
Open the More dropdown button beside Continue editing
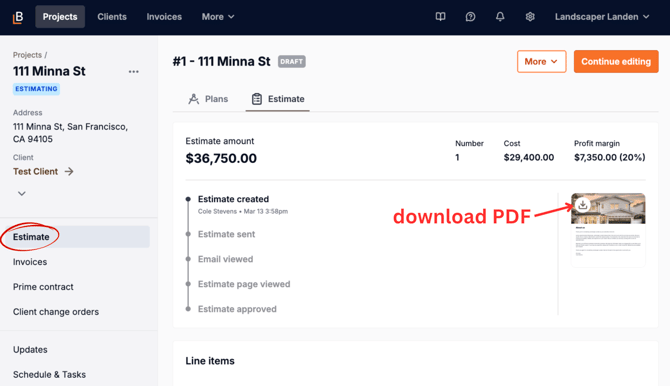[x=541, y=62]
